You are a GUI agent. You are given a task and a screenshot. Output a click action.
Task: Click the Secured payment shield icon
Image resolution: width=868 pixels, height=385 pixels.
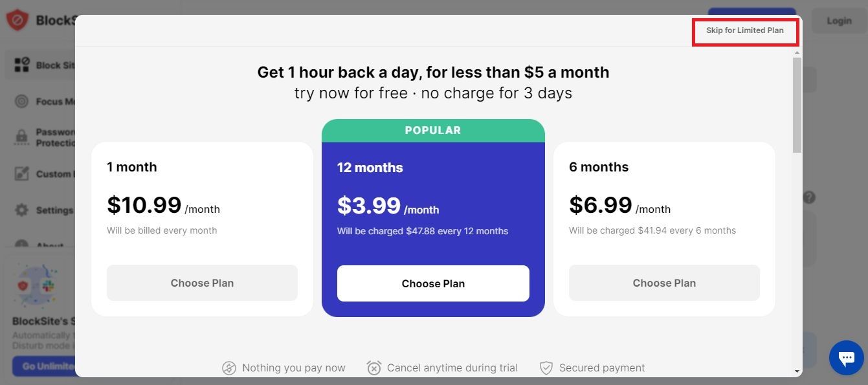pyautogui.click(x=546, y=368)
